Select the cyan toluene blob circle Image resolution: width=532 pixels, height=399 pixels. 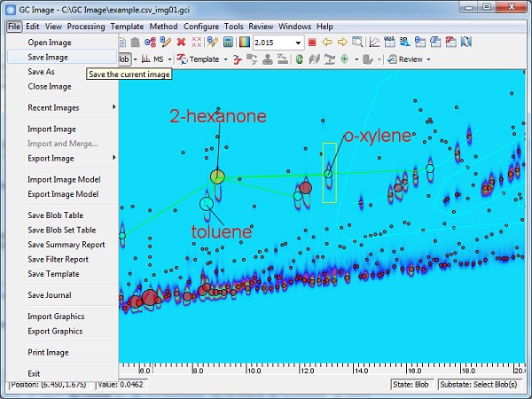pos(207,204)
